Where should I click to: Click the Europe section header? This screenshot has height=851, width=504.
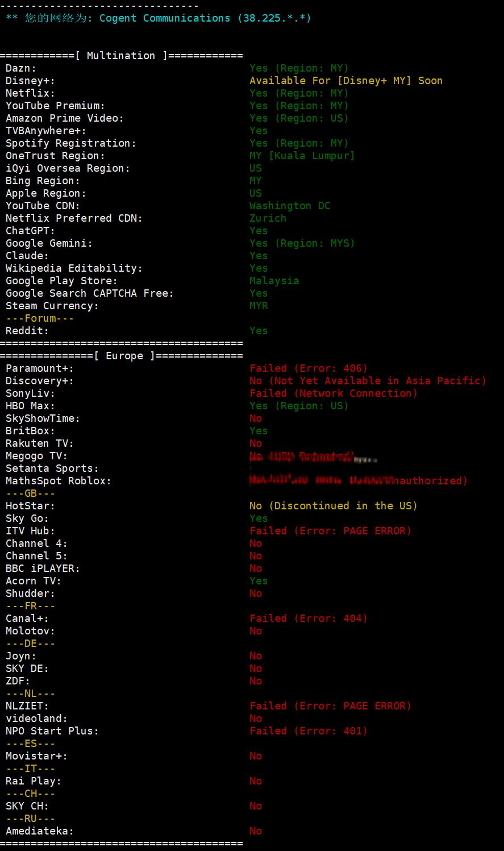click(x=122, y=356)
